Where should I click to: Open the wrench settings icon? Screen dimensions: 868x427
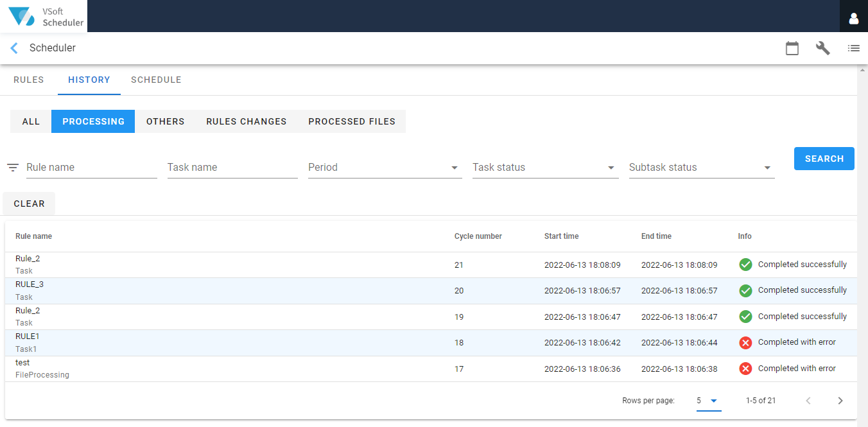pyautogui.click(x=823, y=48)
